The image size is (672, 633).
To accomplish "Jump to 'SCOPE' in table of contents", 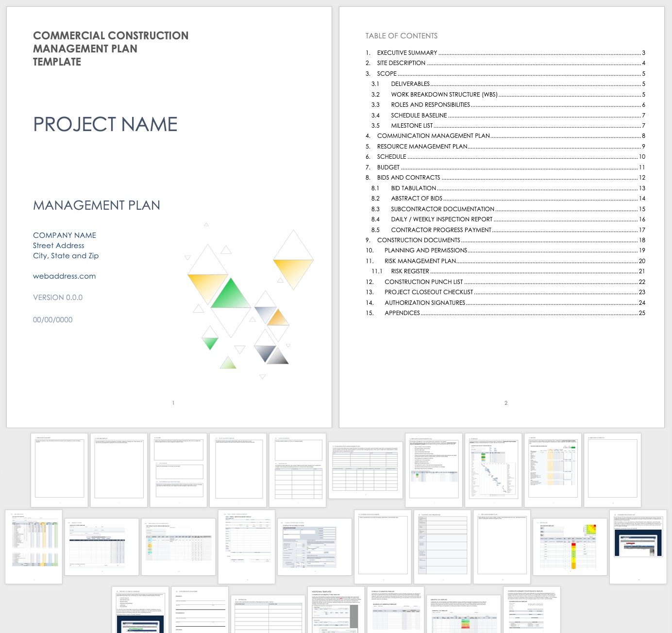I will click(x=505, y=74).
